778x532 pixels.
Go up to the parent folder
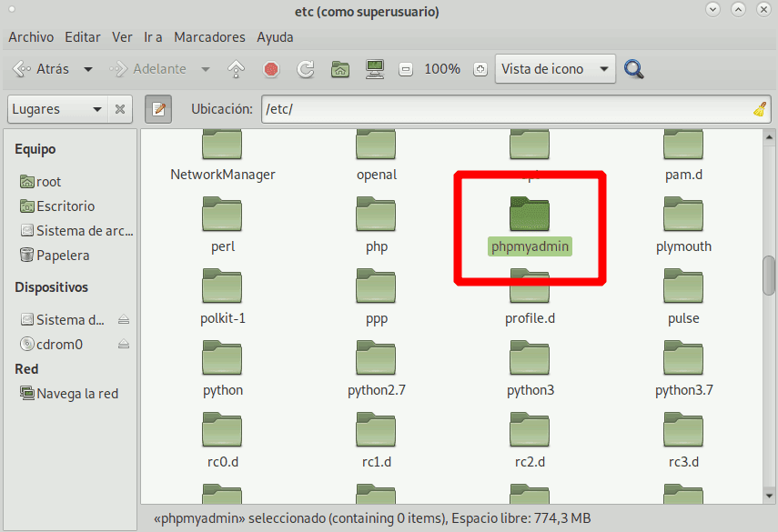pos(235,69)
